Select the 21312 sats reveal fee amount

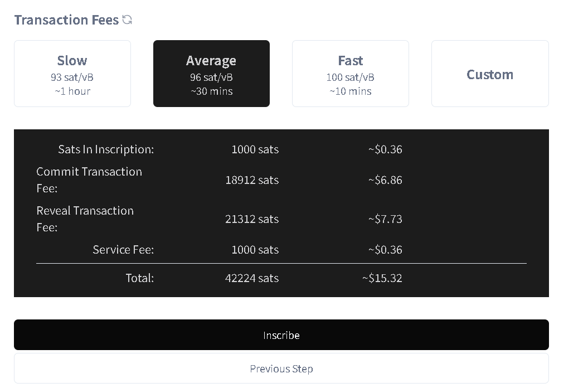pos(252,219)
